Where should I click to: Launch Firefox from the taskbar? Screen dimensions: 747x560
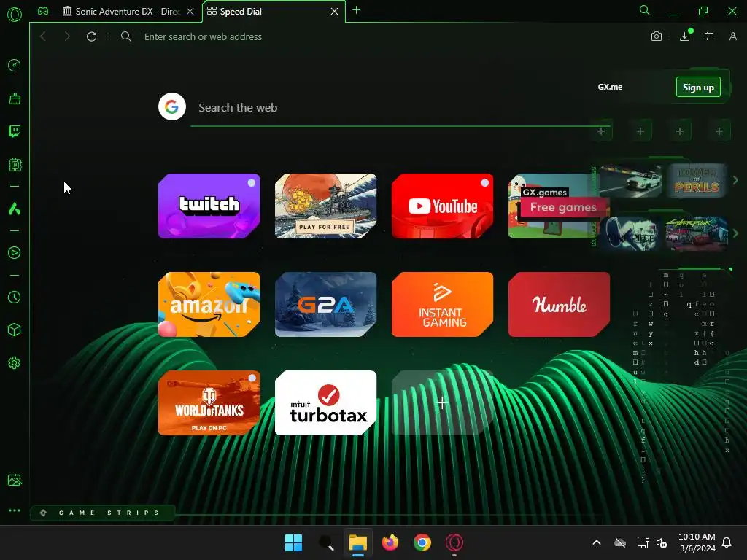(x=390, y=542)
